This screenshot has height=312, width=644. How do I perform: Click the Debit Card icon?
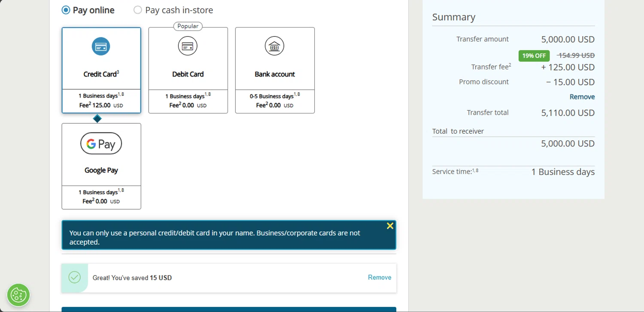coord(188,46)
